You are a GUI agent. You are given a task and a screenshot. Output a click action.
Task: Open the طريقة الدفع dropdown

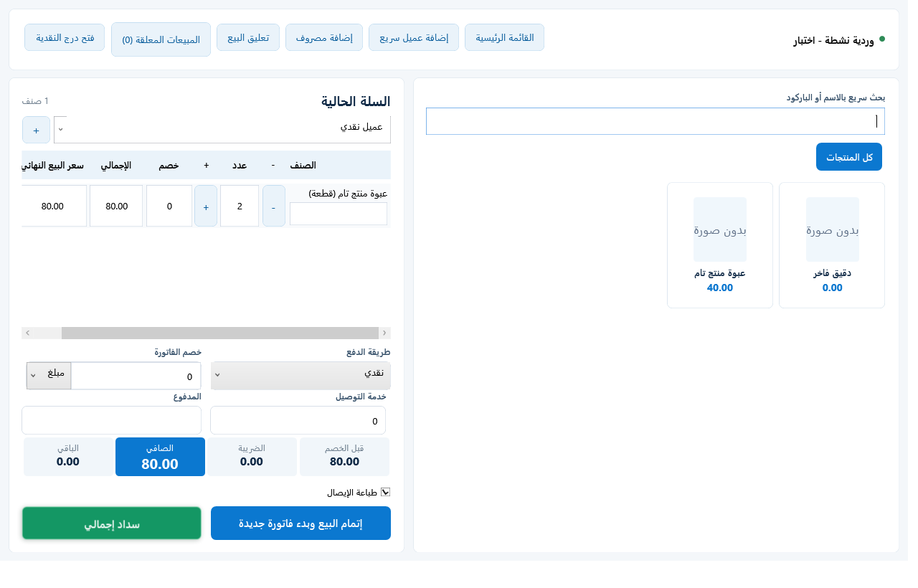coord(301,376)
